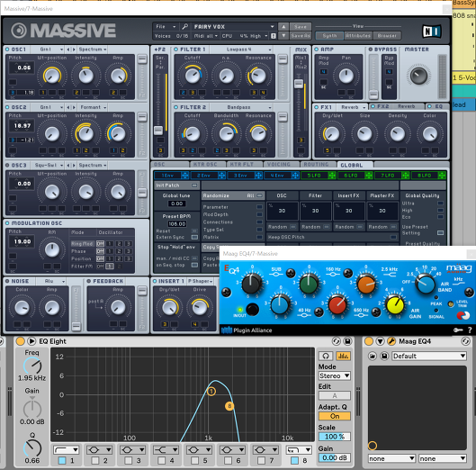Viewport: 476px width, 470px height.
Task: Click the OSC2 Pitch 18.97 value
Action: pyautogui.click(x=22, y=125)
